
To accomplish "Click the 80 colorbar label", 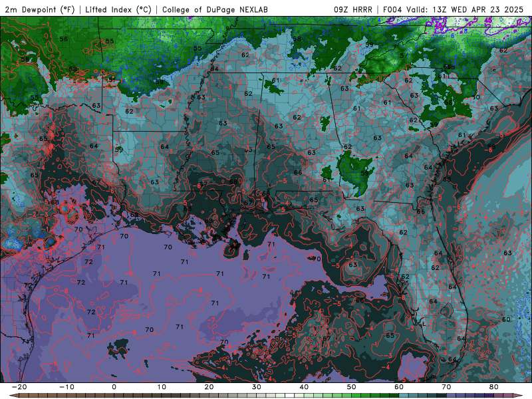I will click(494, 387).
